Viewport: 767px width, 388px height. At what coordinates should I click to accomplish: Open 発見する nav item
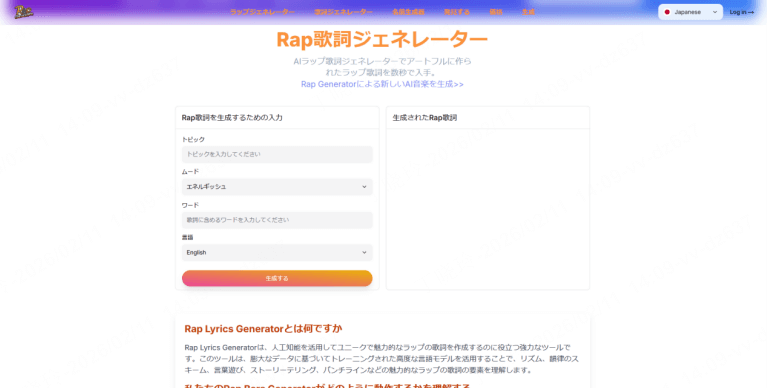[x=457, y=12]
